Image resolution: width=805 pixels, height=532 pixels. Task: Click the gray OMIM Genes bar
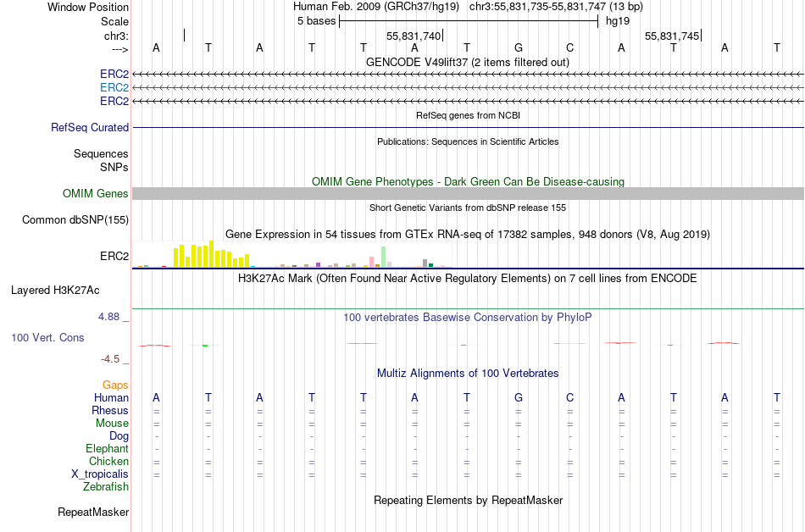(x=469, y=193)
